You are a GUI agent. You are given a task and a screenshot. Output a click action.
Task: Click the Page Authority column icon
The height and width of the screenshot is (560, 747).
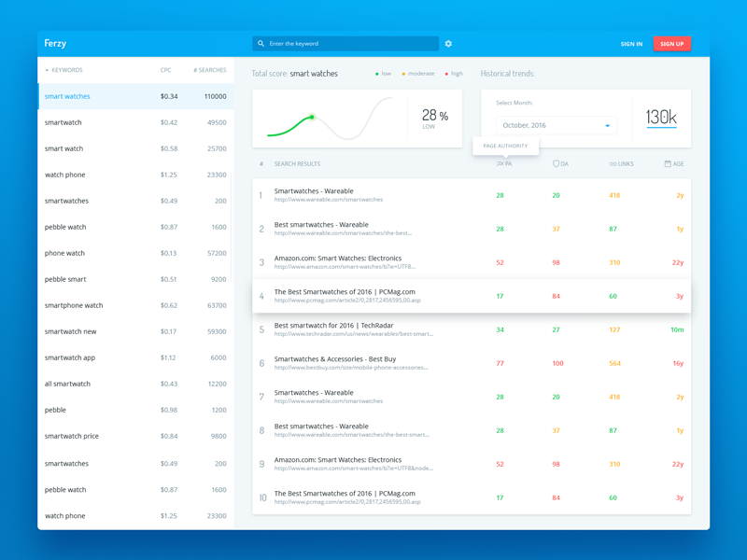click(500, 163)
